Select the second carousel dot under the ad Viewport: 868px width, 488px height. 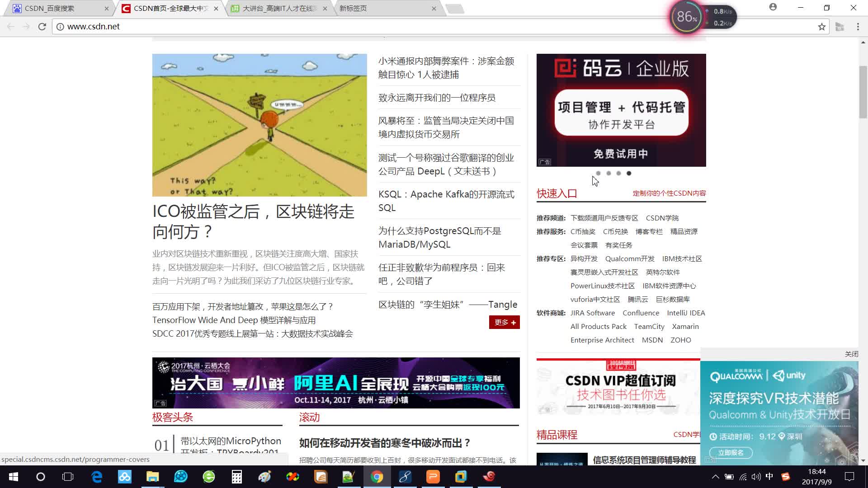click(x=609, y=173)
